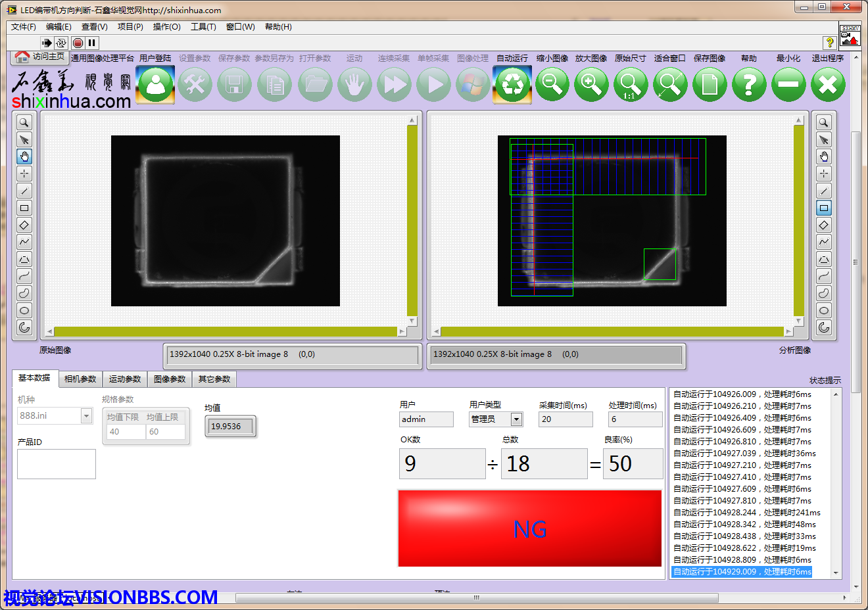Screen dimensions: 868x610
Task: Click the zoom in image magnifier
Action: [x=591, y=85]
